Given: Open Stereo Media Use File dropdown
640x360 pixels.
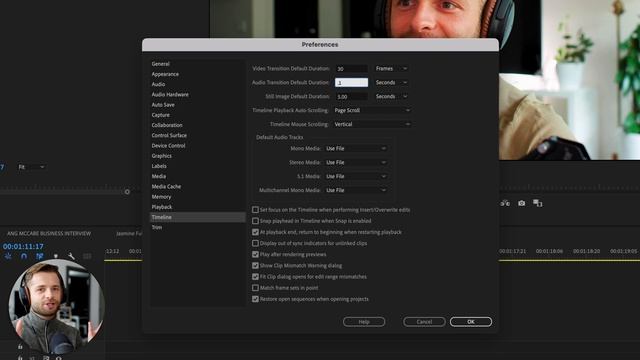Looking at the screenshot, I should 356,162.
